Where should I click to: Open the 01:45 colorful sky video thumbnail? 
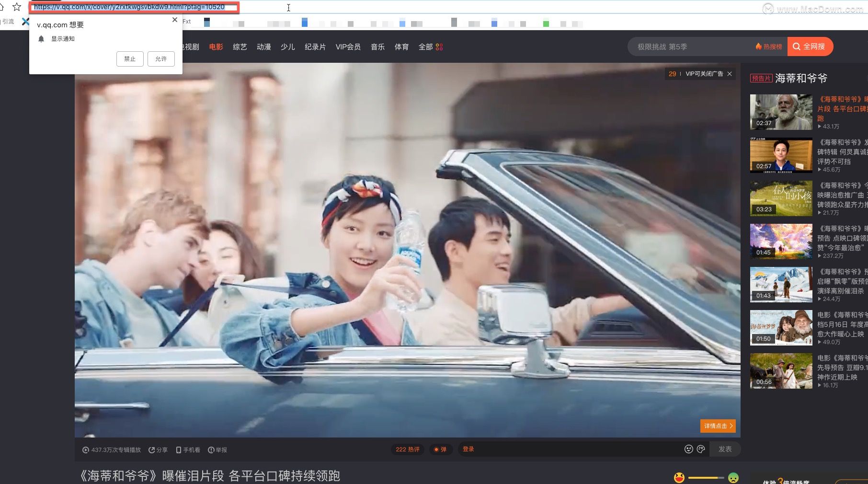pos(781,242)
